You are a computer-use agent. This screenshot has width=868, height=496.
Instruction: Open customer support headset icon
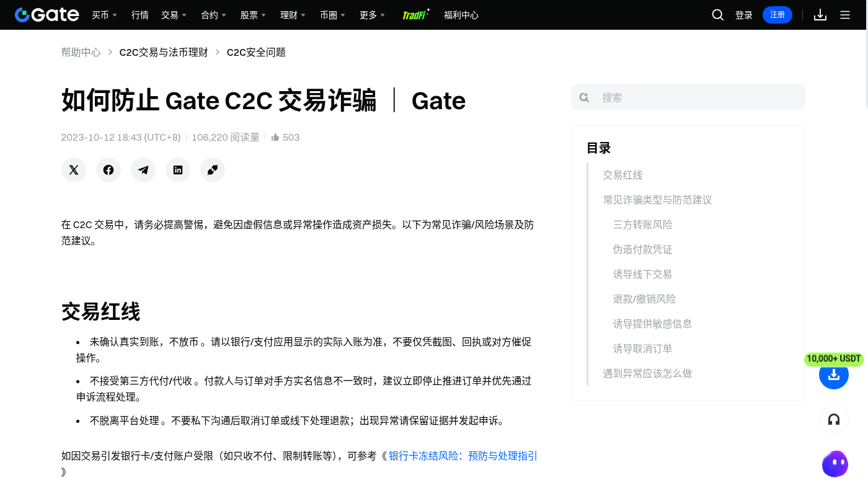834,420
